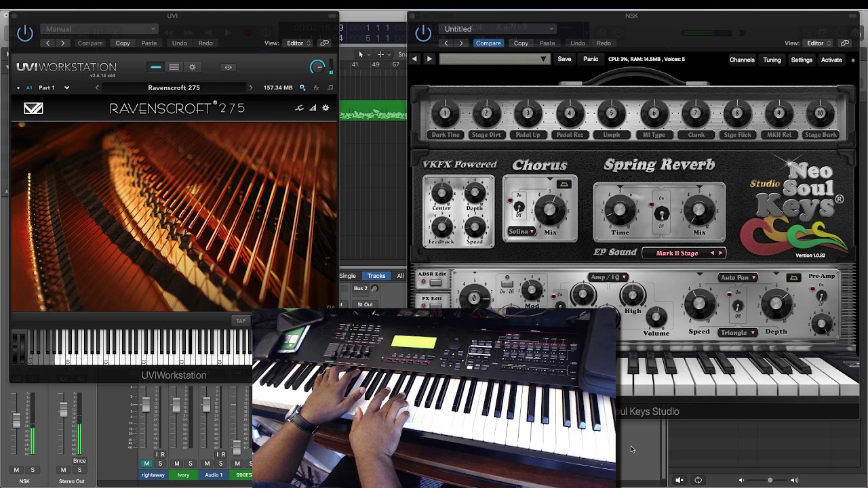The width and height of the screenshot is (868, 488).
Task: Open the View Editor dropdown in UVI window
Action: point(298,43)
